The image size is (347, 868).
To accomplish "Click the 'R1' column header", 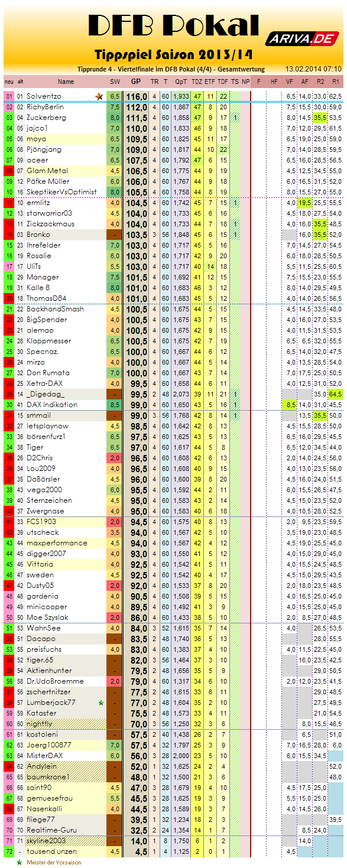I will 336,82.
